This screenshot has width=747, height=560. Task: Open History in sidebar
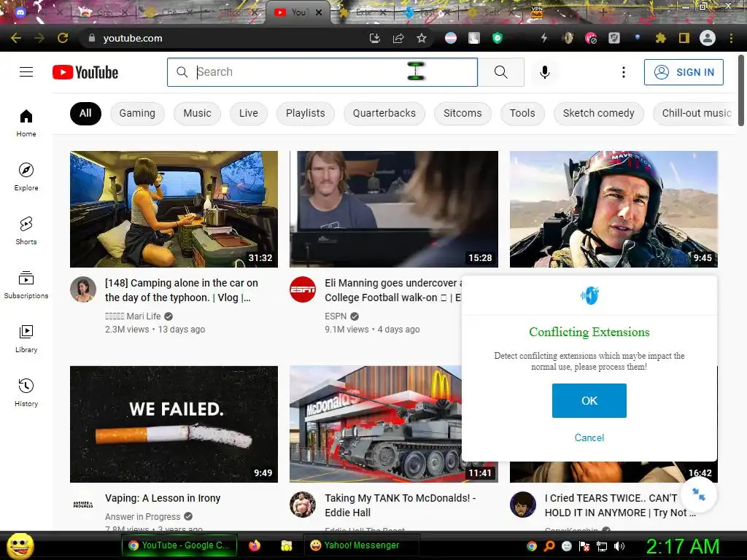26,392
